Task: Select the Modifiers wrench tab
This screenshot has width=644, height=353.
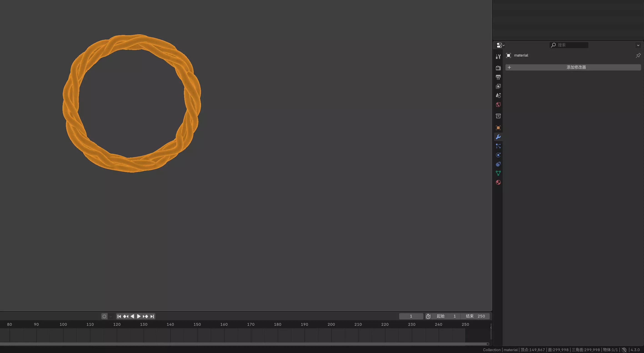Action: pyautogui.click(x=498, y=137)
